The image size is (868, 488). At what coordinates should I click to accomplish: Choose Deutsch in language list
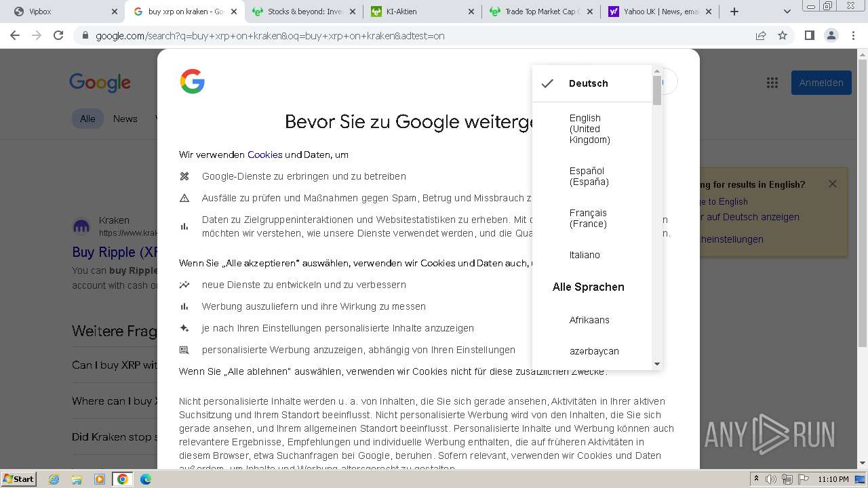[x=592, y=83]
